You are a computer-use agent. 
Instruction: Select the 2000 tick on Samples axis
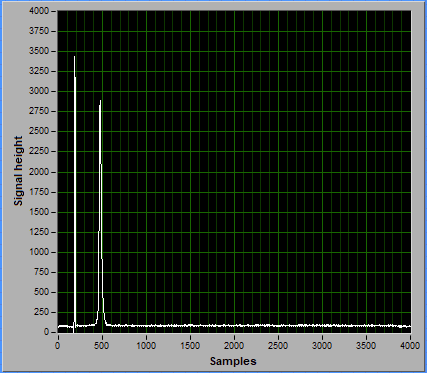click(x=234, y=346)
